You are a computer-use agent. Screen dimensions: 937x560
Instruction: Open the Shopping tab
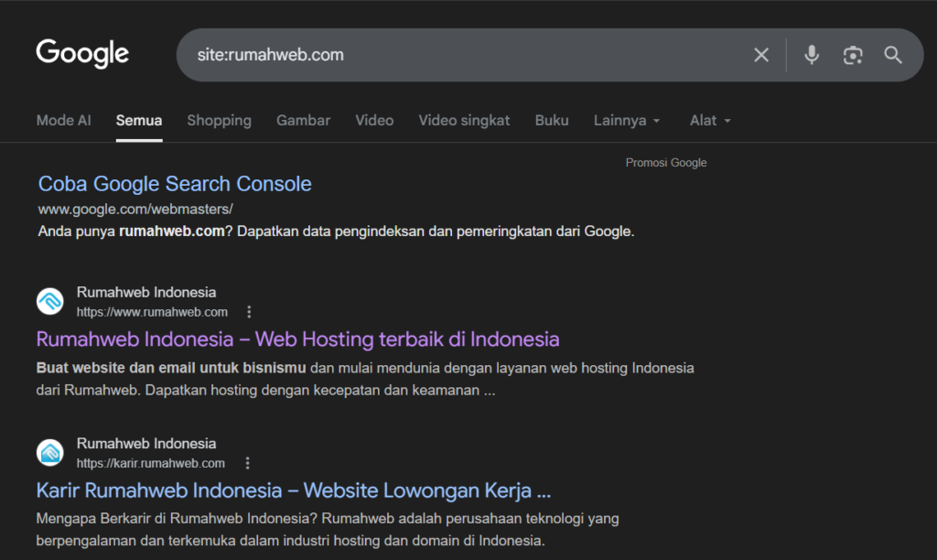tap(219, 120)
